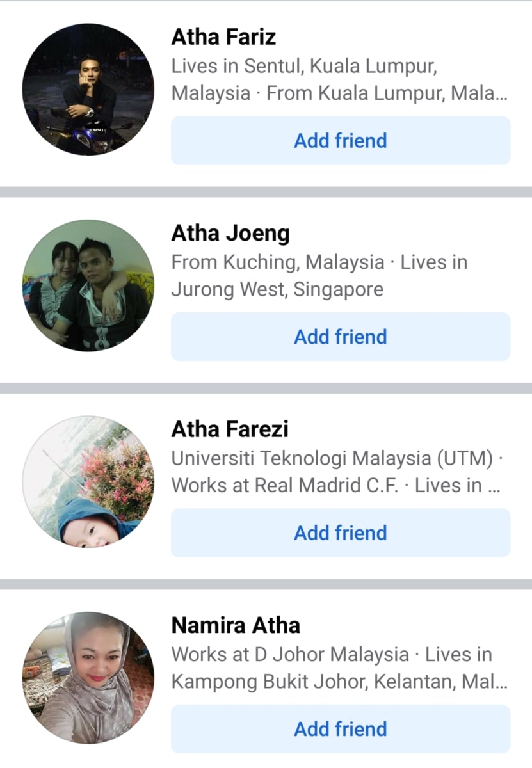Open Namira Atha's profile picture
Screen dimensions: 532x768
88,678
